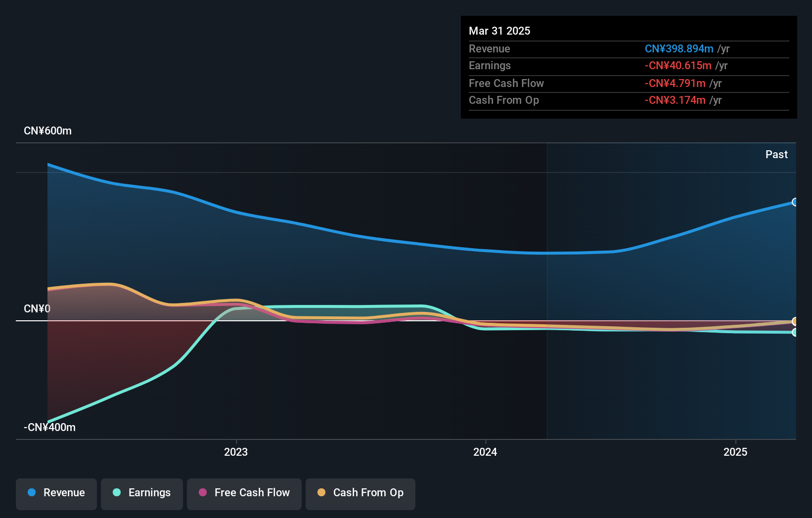Viewport: 812px width, 518px height.
Task: Click the -CN¥4.791m free cash flow value
Action: (675, 84)
